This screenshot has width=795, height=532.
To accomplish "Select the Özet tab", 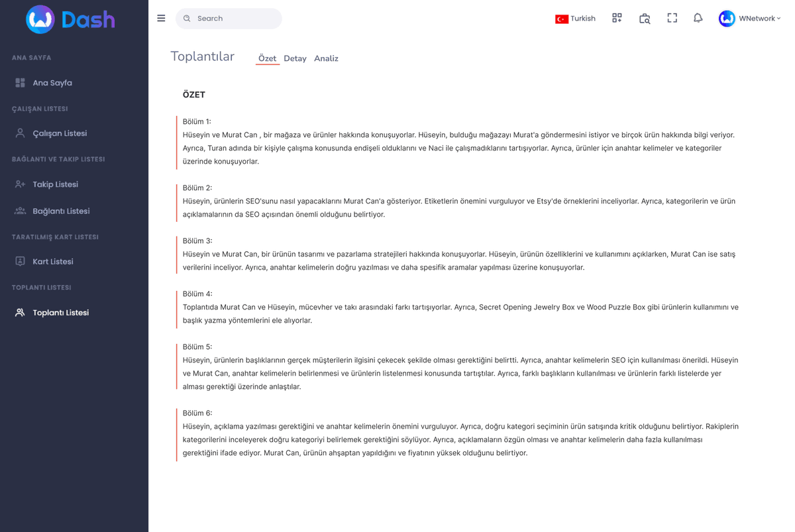I will point(267,58).
